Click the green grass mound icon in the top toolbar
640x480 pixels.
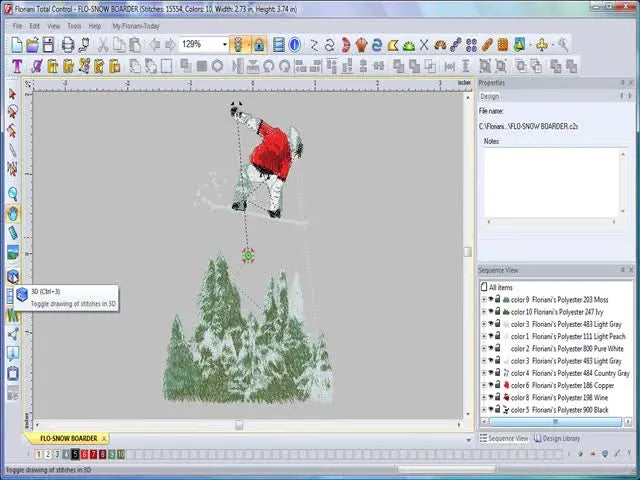click(409, 45)
